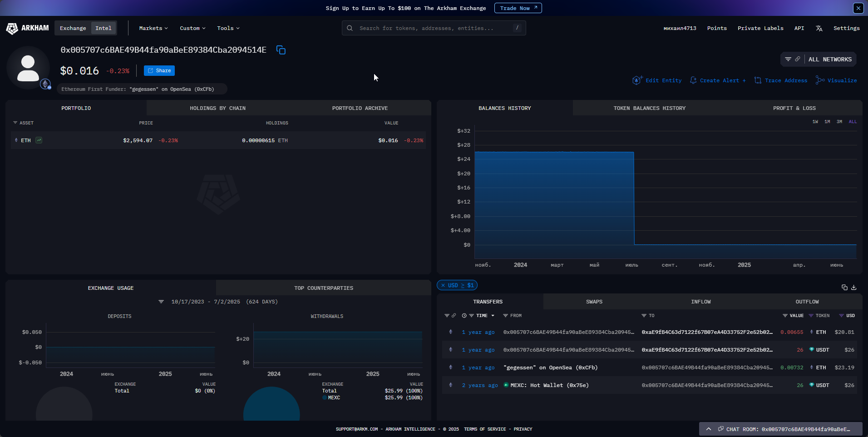Screen dimensions: 868x437
Task: Open the Outflow tab
Action: 807,302
